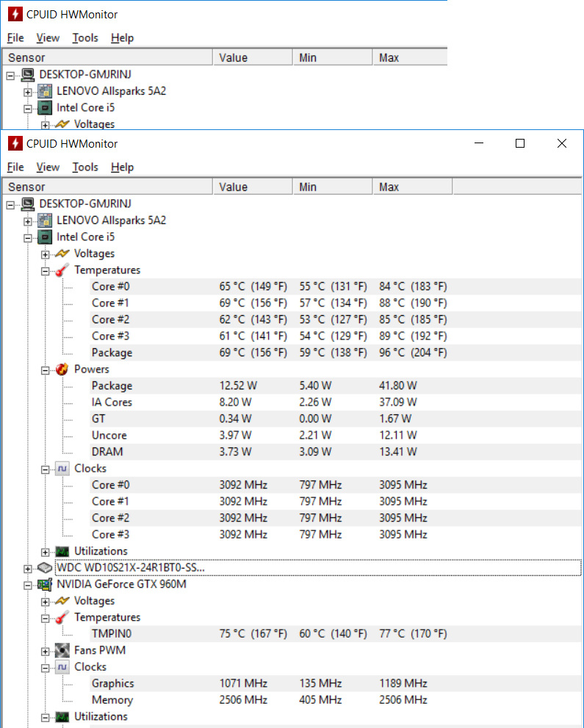Click the thermometer icon beside CPU Temperatures
This screenshot has width=584, height=728.
point(63,270)
